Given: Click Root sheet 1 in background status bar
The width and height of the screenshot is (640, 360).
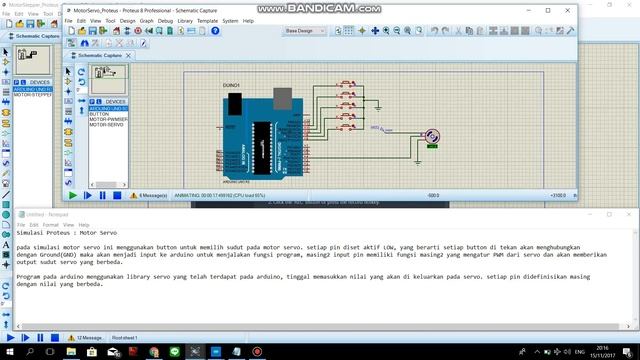Looking at the screenshot, I should click(124, 338).
